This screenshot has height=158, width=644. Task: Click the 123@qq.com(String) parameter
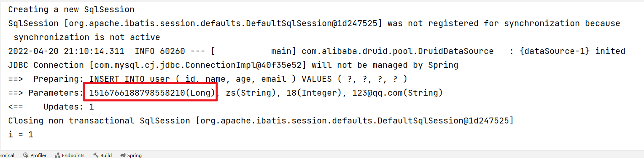pos(398,93)
